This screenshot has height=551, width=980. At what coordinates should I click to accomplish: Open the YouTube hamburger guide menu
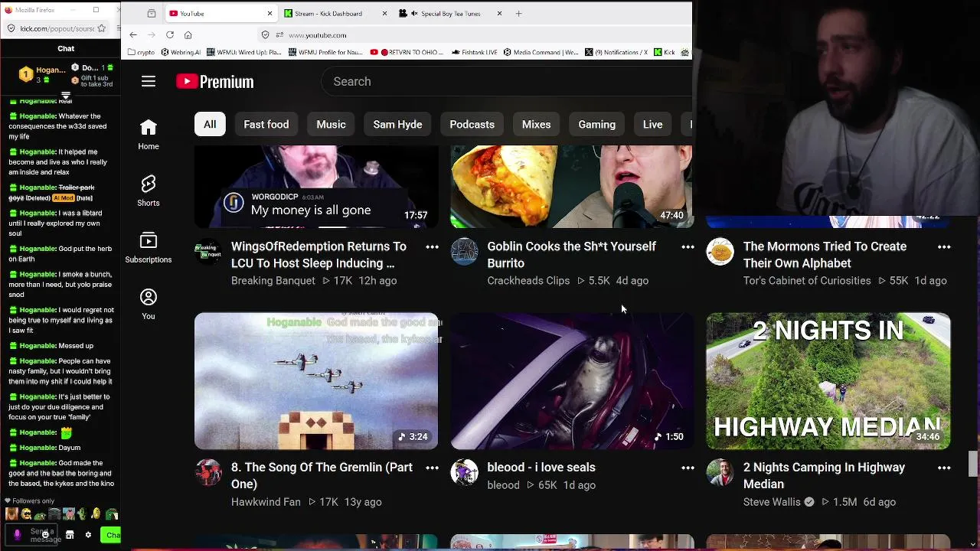pyautogui.click(x=149, y=81)
